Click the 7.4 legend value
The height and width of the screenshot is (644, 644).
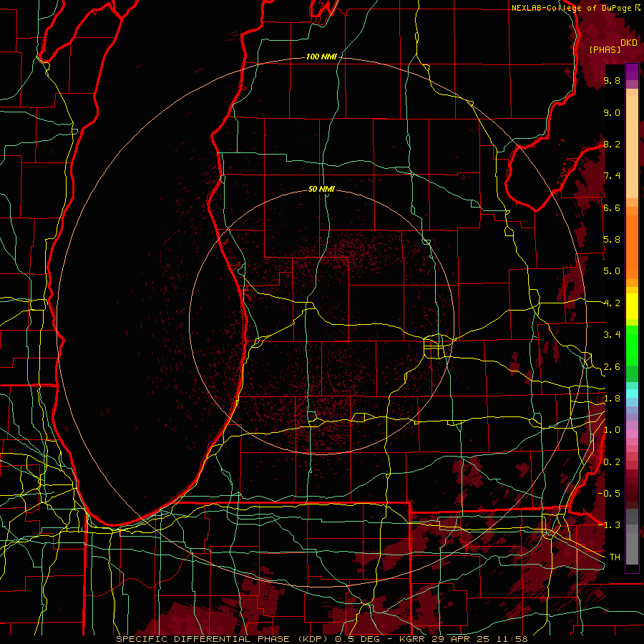(612, 176)
